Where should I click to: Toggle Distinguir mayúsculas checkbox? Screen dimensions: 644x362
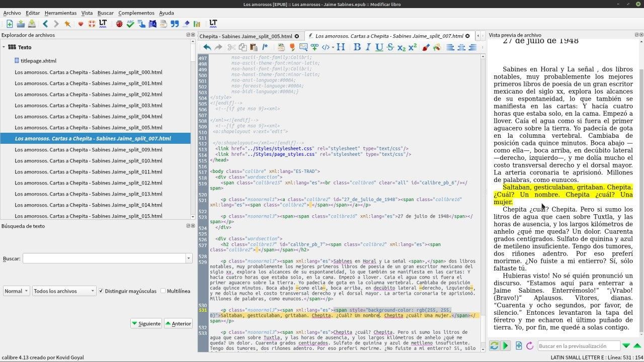(101, 291)
